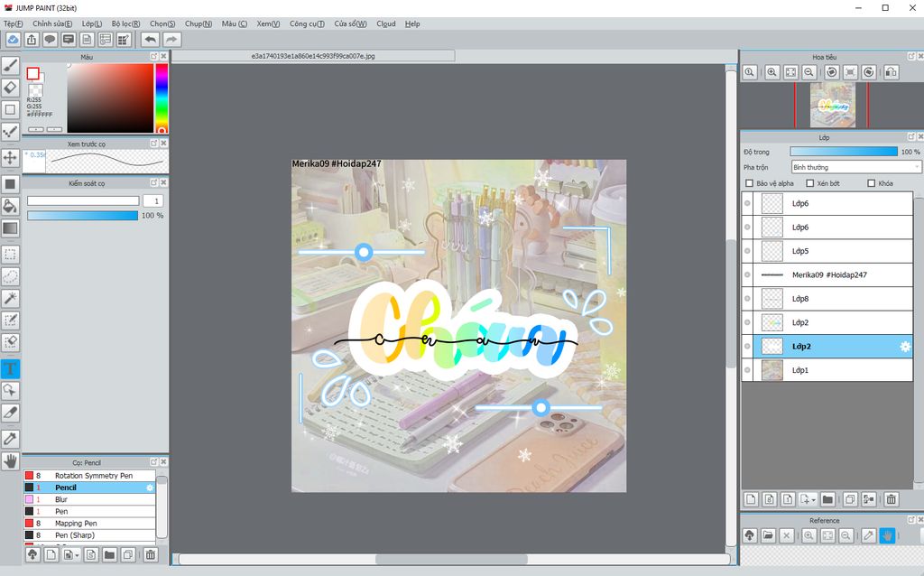This screenshot has height=576, width=924.
Task: Enable the Bảo vệ alpha checkbox
Action: point(750,183)
